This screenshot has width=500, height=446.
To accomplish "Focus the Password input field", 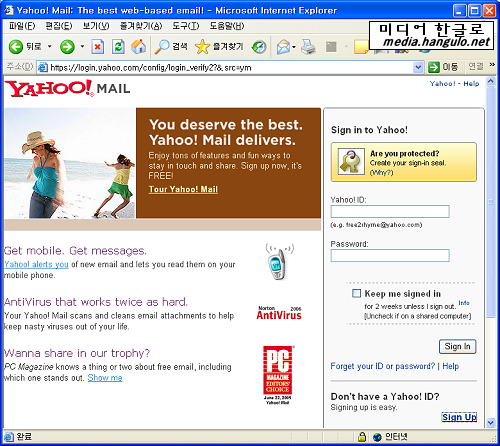I will point(390,255).
